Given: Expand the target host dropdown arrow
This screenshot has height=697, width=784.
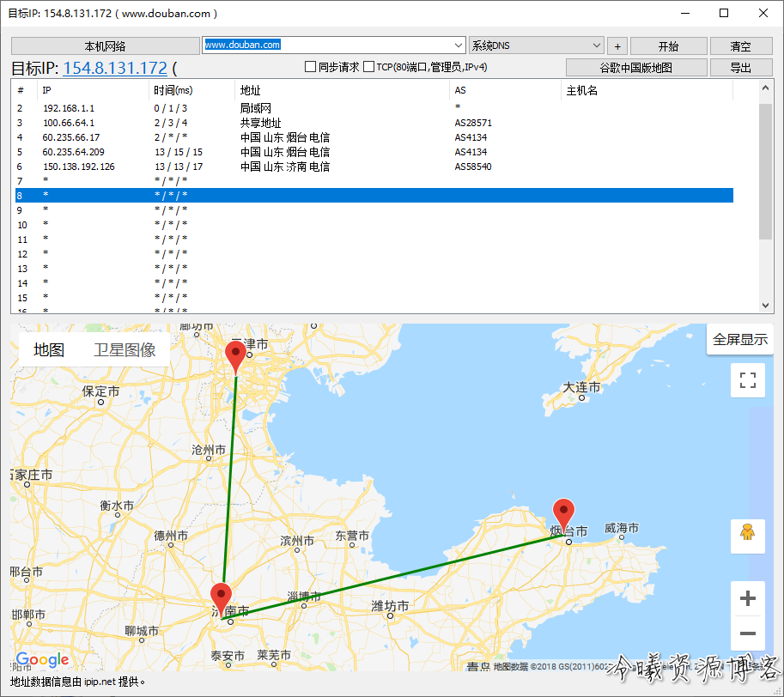Looking at the screenshot, I should coord(459,45).
